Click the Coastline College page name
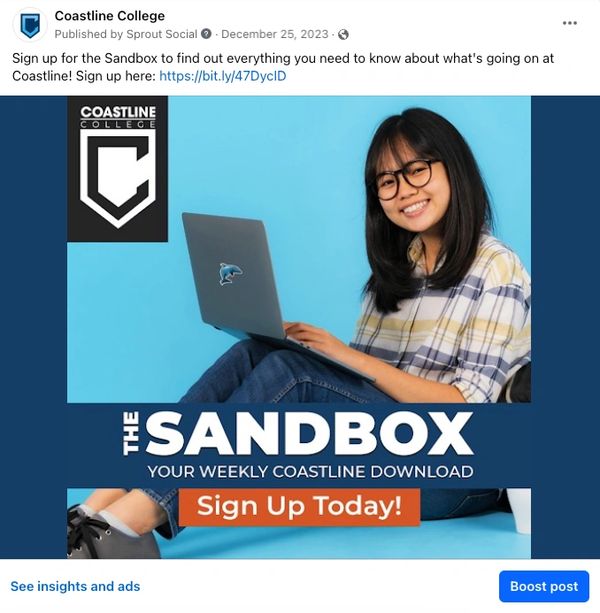Viewport: 600px width, 613px height. 110,16
